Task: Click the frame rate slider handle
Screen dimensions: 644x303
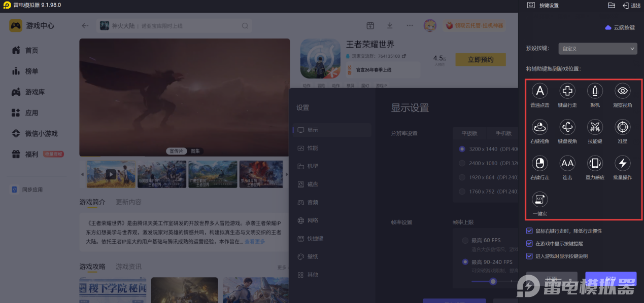Action: [492, 281]
